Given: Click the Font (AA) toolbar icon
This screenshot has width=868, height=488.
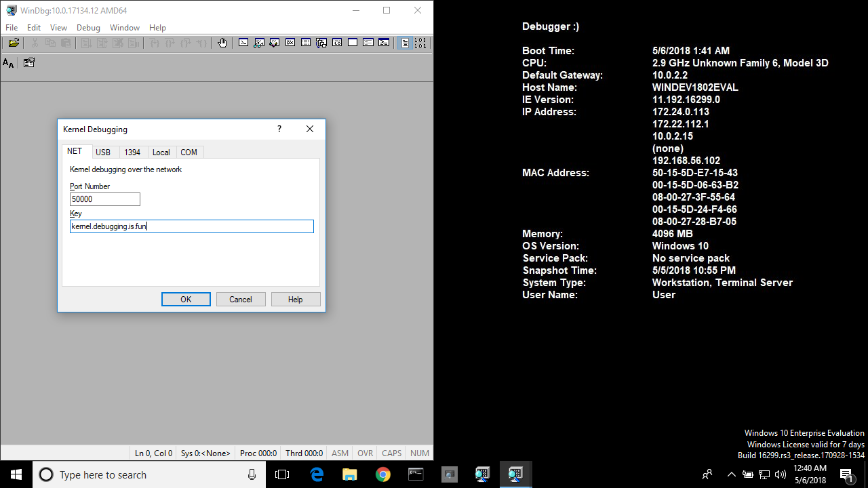Looking at the screenshot, I should (8, 63).
